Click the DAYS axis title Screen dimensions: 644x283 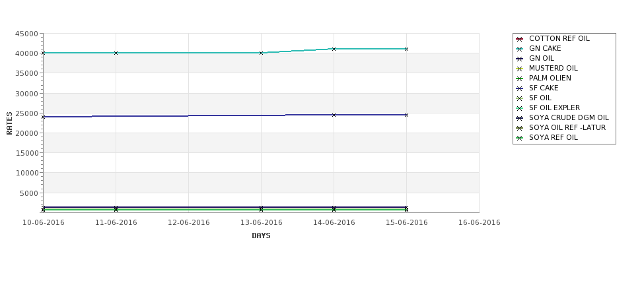pos(261,236)
